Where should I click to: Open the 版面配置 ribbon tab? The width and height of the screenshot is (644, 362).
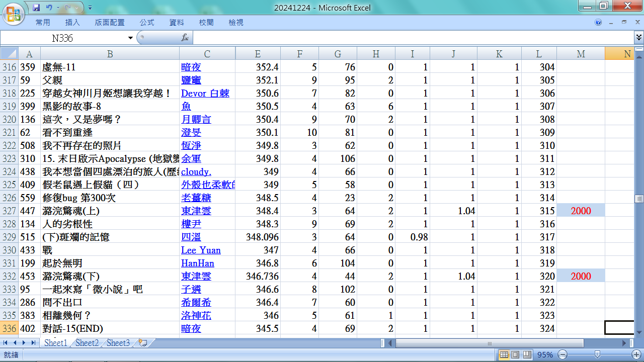[110, 23]
